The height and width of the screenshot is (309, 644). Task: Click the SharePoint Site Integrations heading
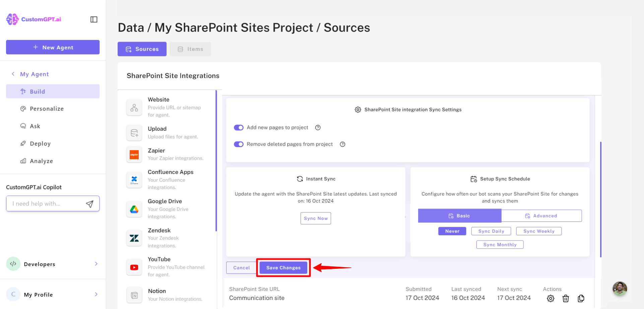[173, 76]
